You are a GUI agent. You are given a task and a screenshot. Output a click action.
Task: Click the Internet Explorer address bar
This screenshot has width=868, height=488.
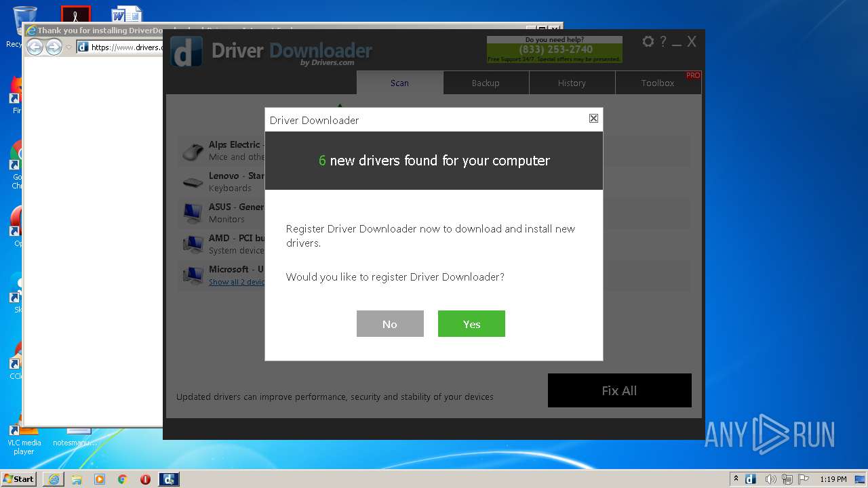tap(119, 47)
